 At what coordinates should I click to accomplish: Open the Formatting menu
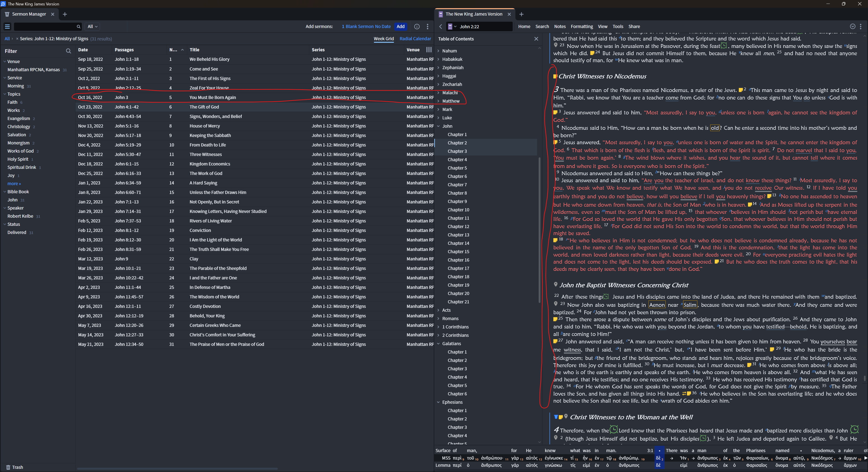pyautogui.click(x=582, y=27)
